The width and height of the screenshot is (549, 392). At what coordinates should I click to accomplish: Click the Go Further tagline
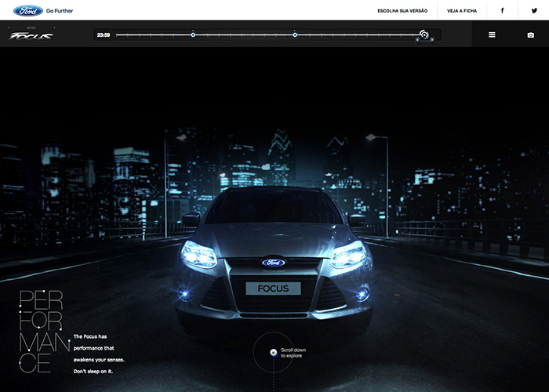[60, 11]
